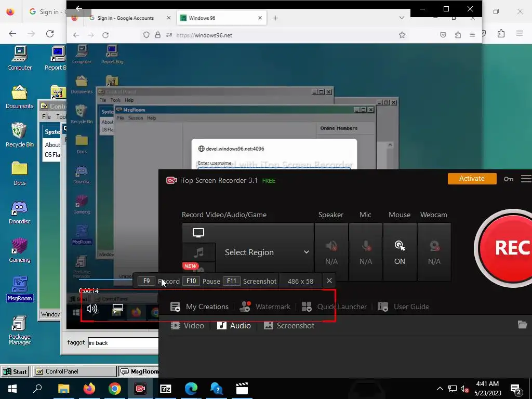Screen dimensions: 532x399
Task: Open the Computer desktop icon
Action: click(x=20, y=58)
